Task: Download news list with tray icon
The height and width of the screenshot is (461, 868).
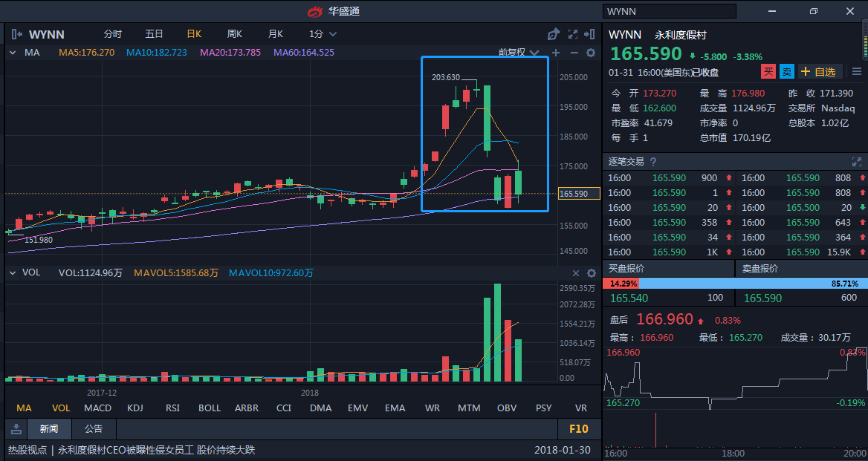Action: point(16,428)
